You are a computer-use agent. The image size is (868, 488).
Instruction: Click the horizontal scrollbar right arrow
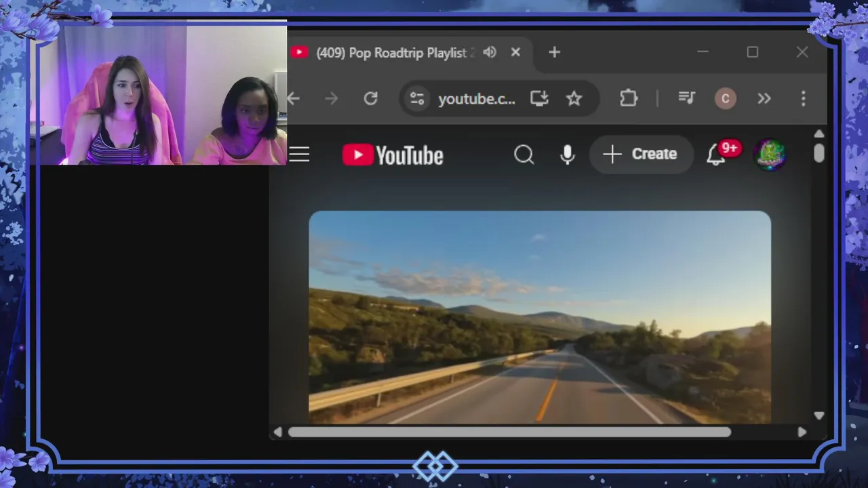802,432
